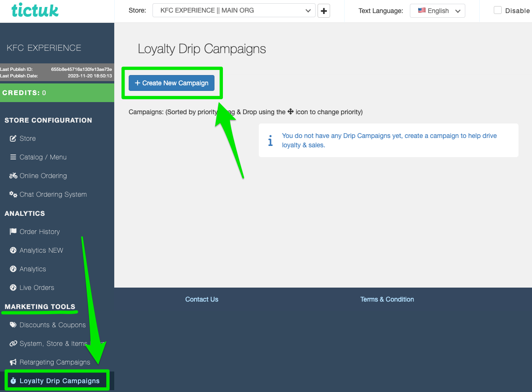Click Create New Campaign button
Viewport: 532px width, 392px height.
tap(171, 83)
